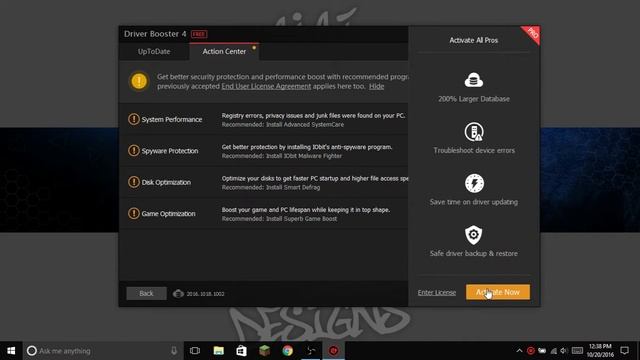Open Task View from the taskbar
Image resolution: width=640 pixels, height=360 pixels.
(x=195, y=351)
